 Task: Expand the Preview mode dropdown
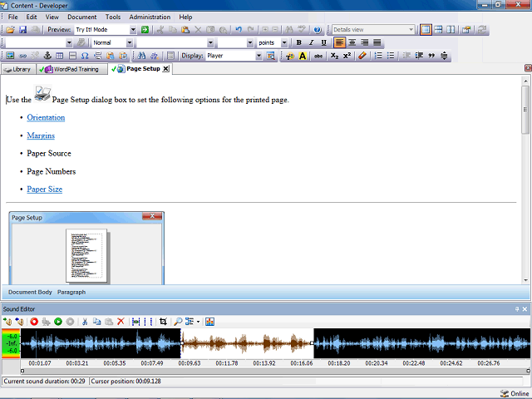133,30
